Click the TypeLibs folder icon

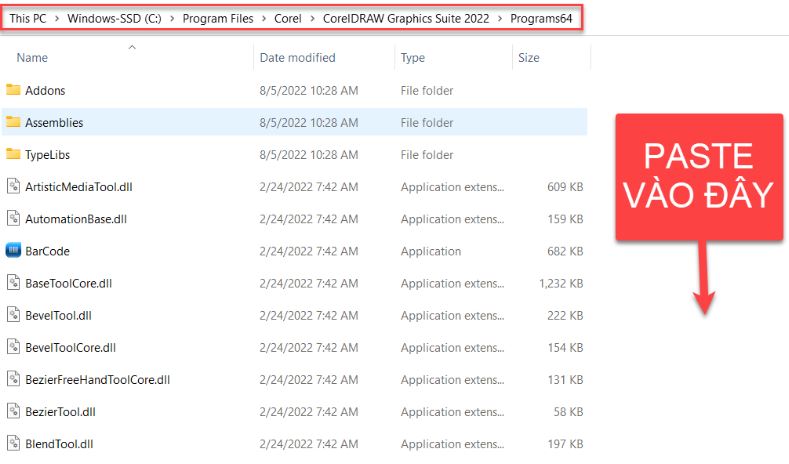click(13, 154)
